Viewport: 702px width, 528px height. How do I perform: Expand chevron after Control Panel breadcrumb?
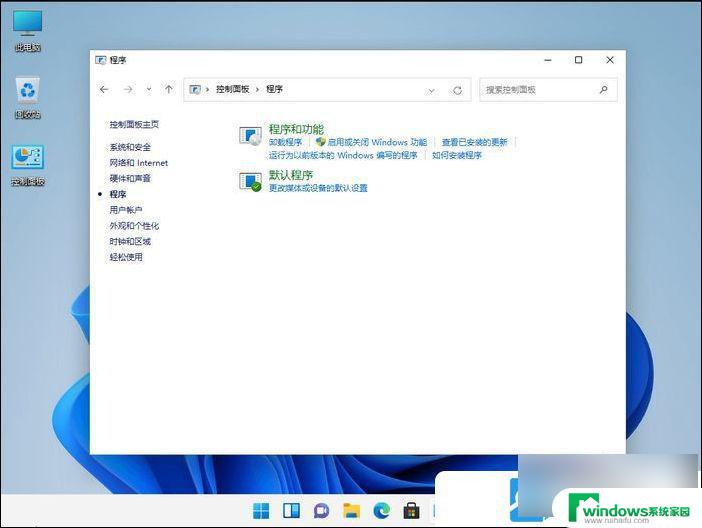(x=257, y=90)
